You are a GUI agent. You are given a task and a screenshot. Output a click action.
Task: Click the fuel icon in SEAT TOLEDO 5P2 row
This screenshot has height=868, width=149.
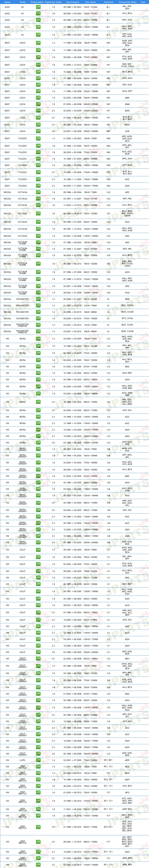[x=38, y=172]
